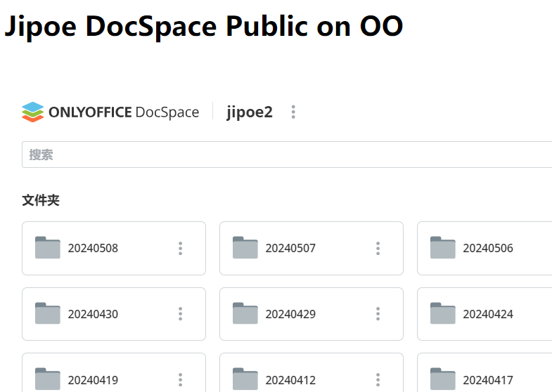Screen dimensions: 552x392
Task: Open folder 20240508
Action: point(114,248)
